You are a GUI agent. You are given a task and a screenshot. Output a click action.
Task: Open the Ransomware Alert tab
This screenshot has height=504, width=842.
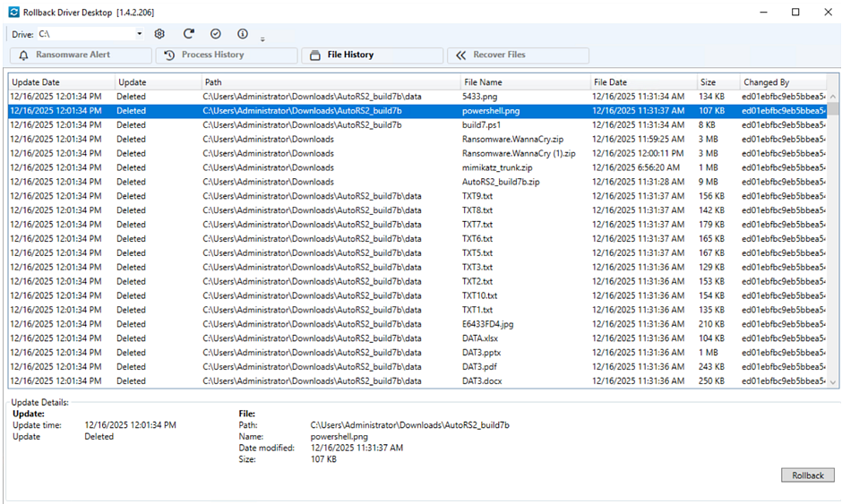tap(81, 56)
